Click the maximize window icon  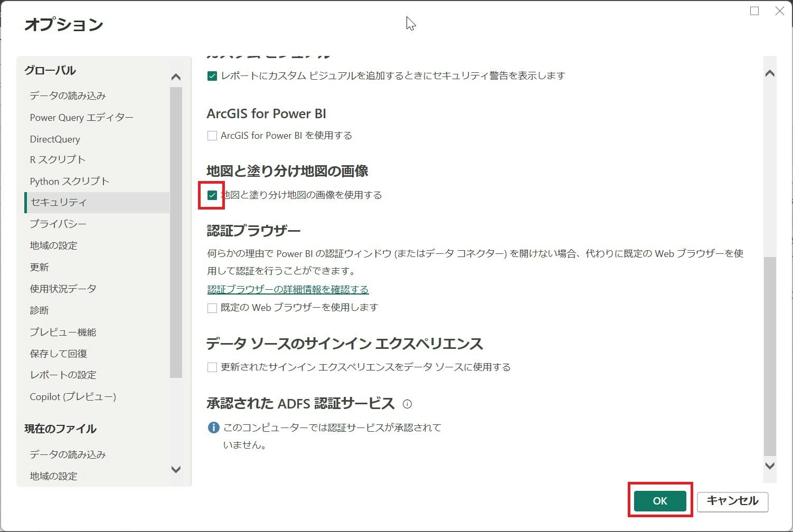click(x=754, y=11)
